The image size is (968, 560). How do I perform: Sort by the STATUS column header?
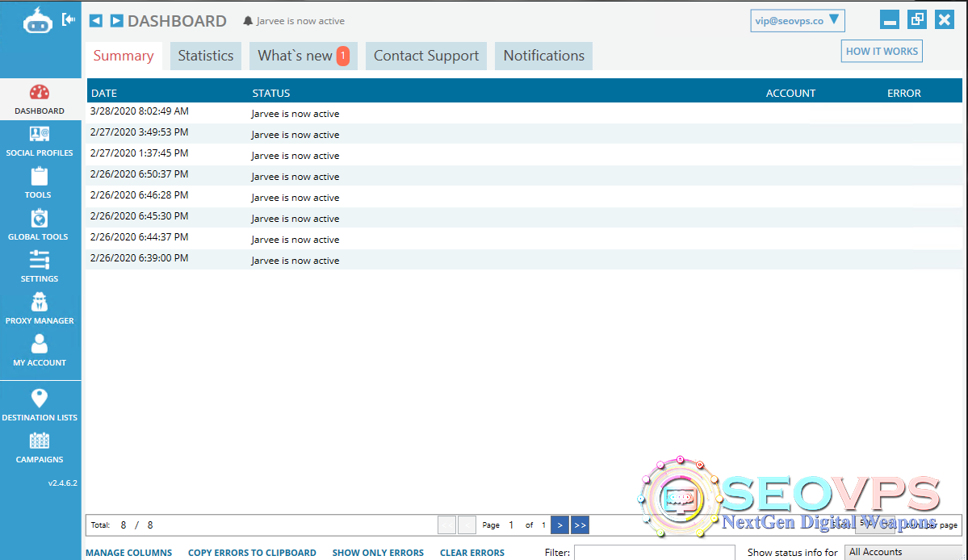click(271, 93)
